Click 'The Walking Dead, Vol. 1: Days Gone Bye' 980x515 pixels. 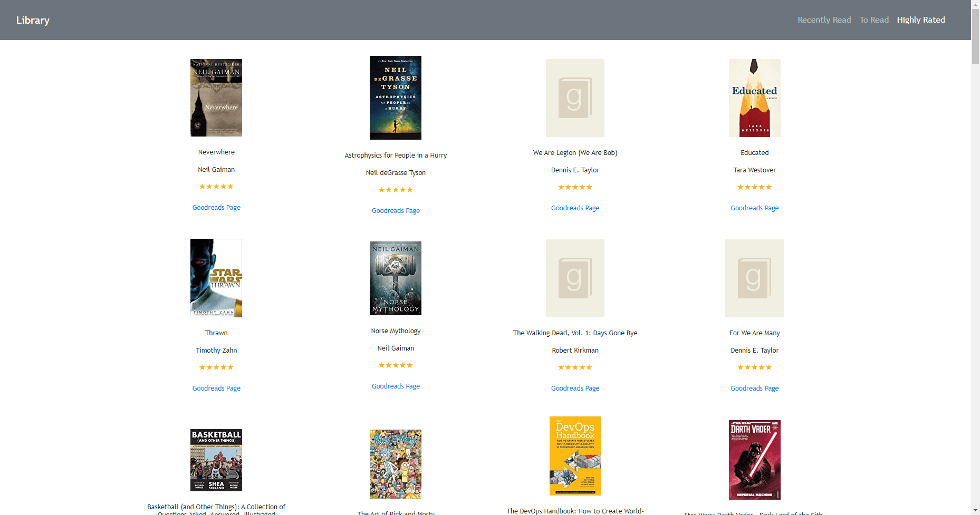click(575, 333)
